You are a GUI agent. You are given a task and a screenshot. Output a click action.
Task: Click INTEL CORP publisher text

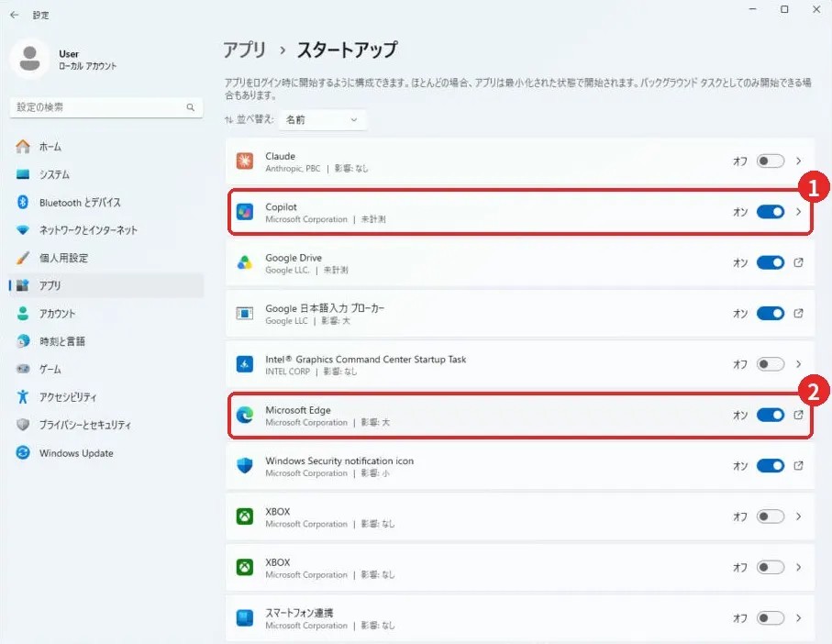pyautogui.click(x=287, y=372)
